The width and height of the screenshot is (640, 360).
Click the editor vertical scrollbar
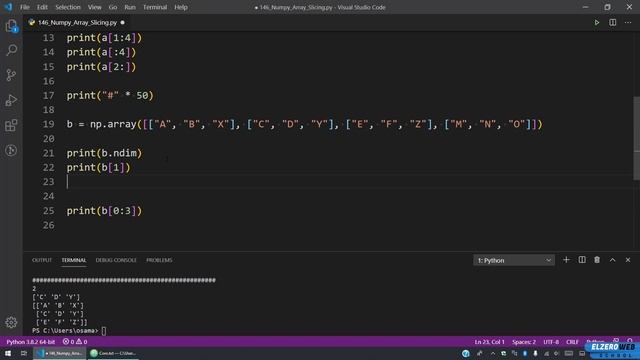tap(636, 138)
